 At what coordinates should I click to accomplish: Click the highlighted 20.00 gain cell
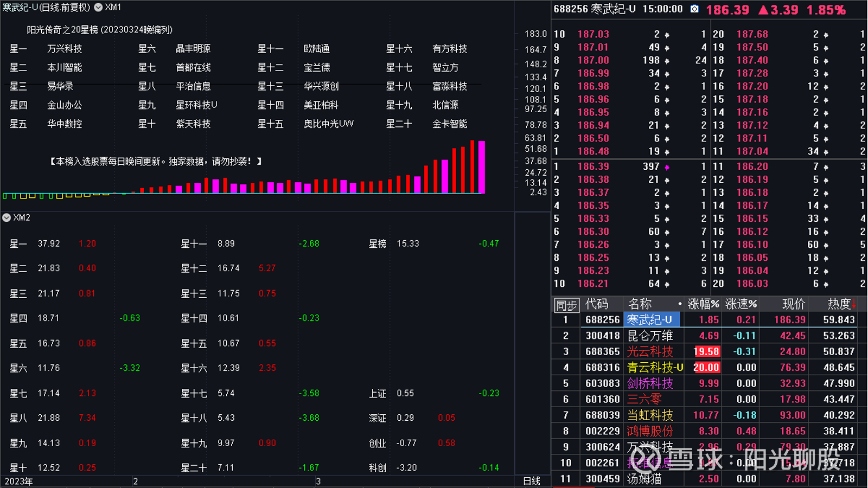(x=706, y=368)
